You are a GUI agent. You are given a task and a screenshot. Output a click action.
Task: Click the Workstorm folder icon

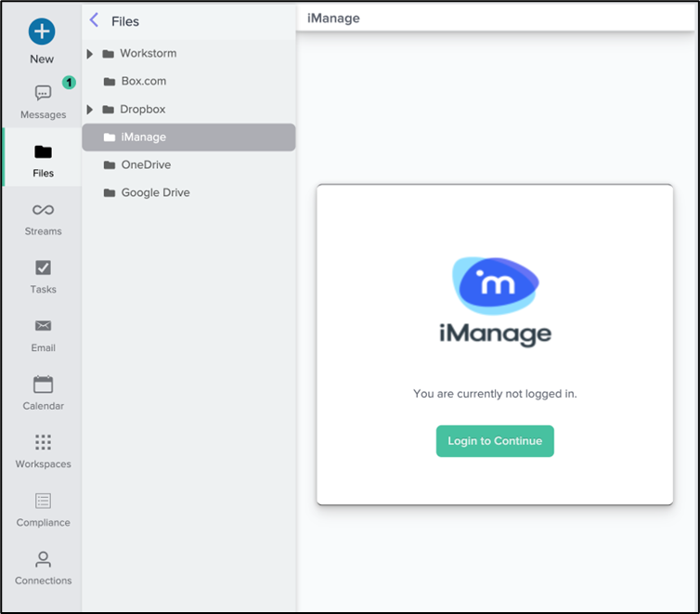pyautogui.click(x=108, y=54)
